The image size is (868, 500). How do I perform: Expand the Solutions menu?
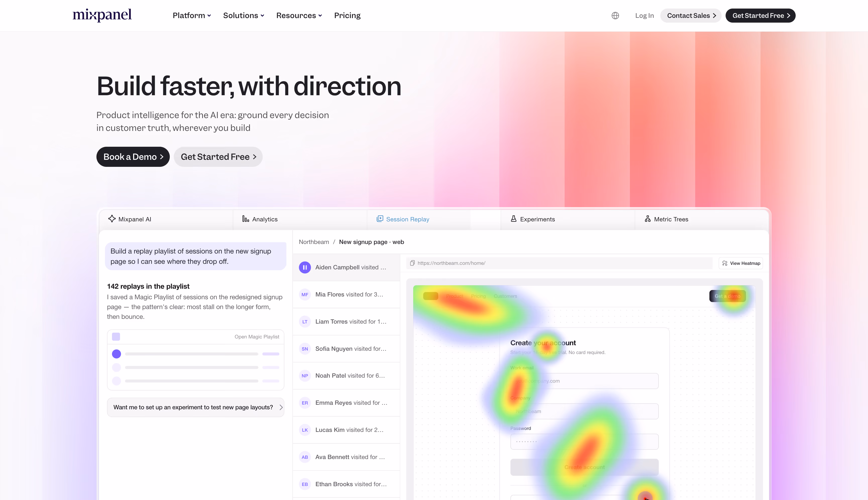[243, 16]
